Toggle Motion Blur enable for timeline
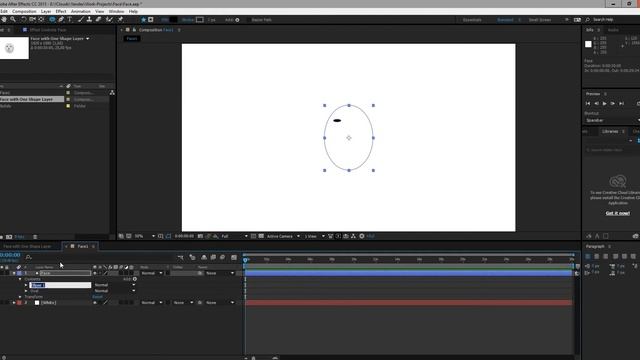This screenshot has height=360, width=640. point(222,257)
